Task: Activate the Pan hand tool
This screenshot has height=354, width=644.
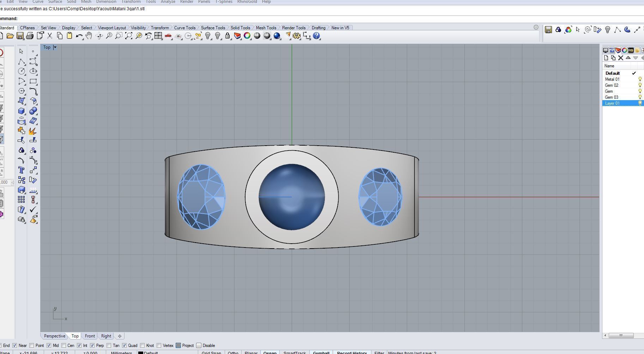Action: click(89, 36)
